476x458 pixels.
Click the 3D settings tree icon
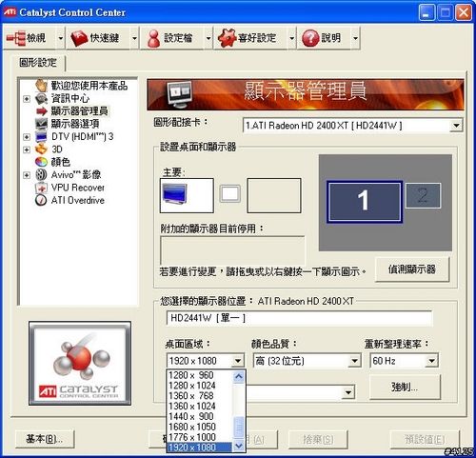[41, 149]
